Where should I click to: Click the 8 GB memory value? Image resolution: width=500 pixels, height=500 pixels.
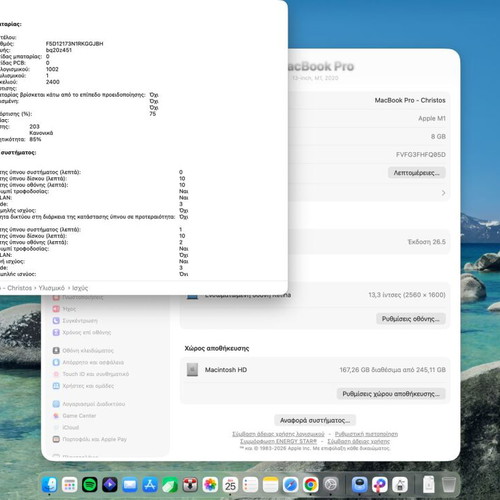click(438, 137)
